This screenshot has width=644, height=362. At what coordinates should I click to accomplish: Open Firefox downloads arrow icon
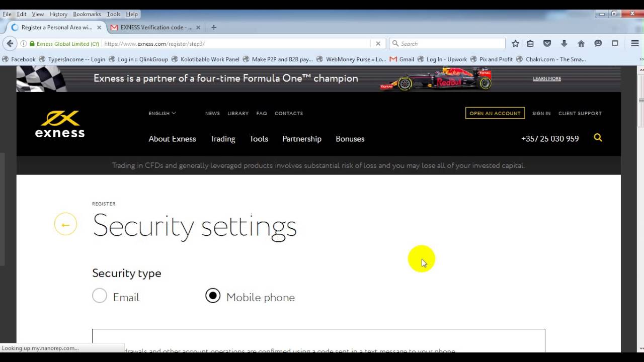click(564, 44)
